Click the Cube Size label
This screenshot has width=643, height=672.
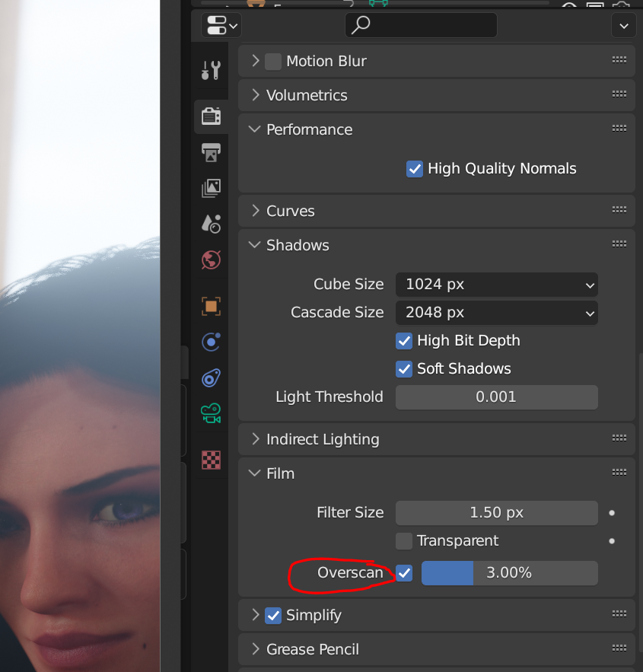coord(349,284)
